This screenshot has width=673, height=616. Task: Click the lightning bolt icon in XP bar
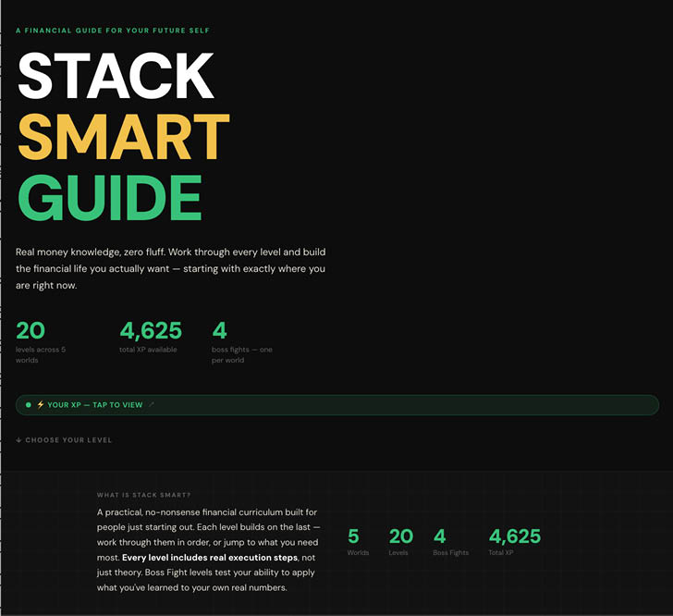click(x=41, y=404)
